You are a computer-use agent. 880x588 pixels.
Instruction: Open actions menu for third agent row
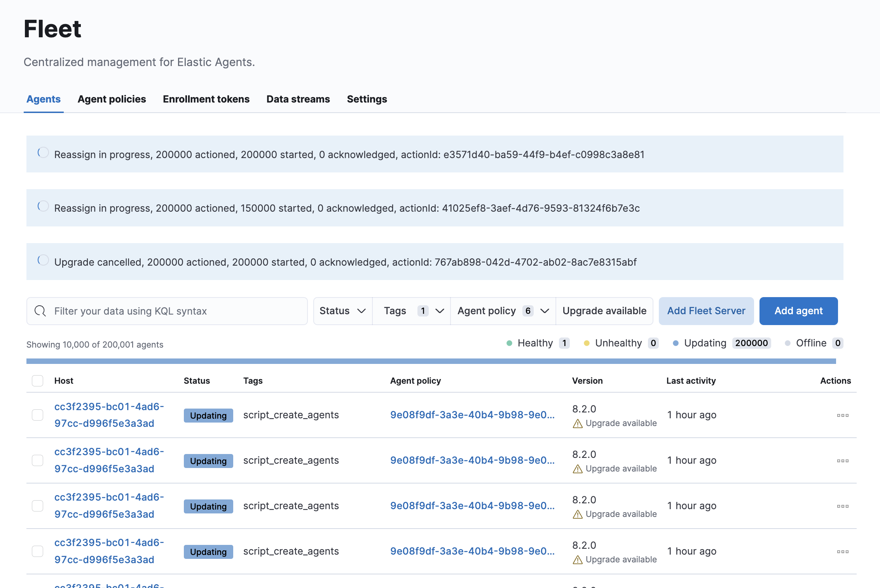842,506
